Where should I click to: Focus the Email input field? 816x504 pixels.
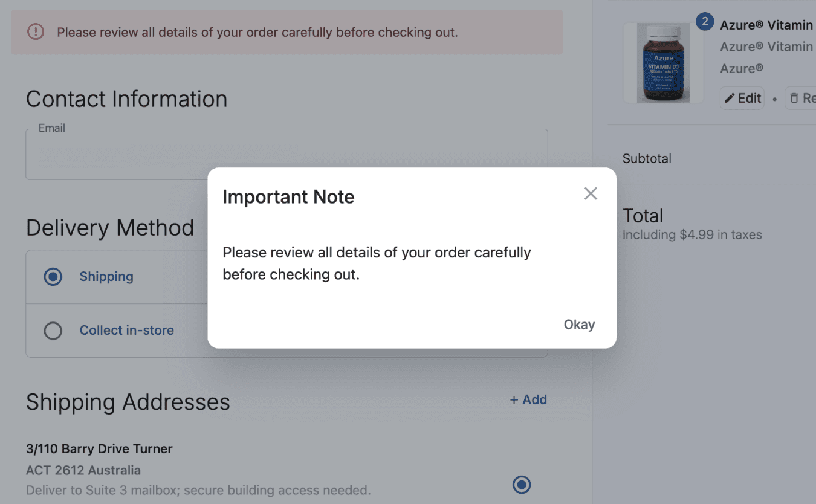point(287,155)
